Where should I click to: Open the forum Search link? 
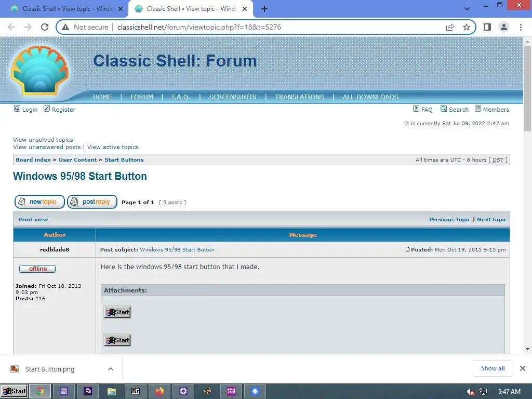tap(455, 109)
